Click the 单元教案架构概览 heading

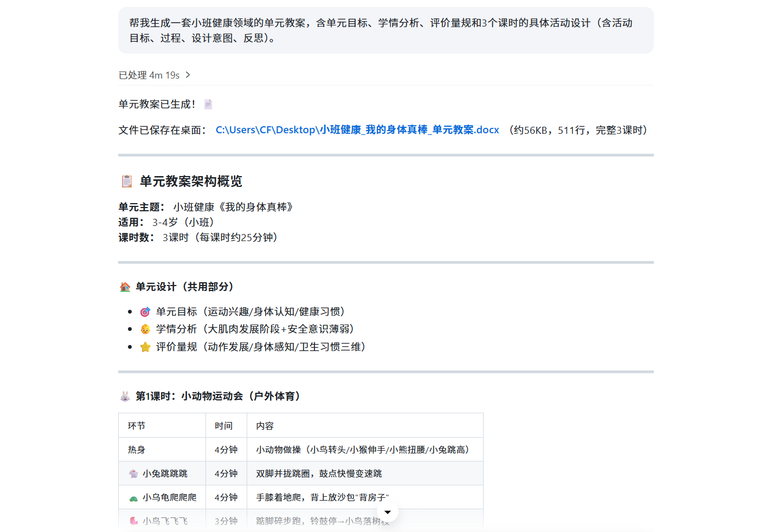click(191, 181)
